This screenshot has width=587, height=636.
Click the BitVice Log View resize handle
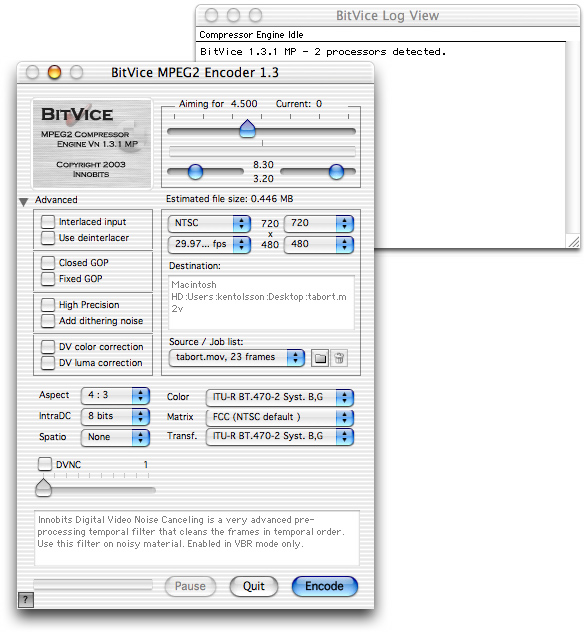(574, 242)
